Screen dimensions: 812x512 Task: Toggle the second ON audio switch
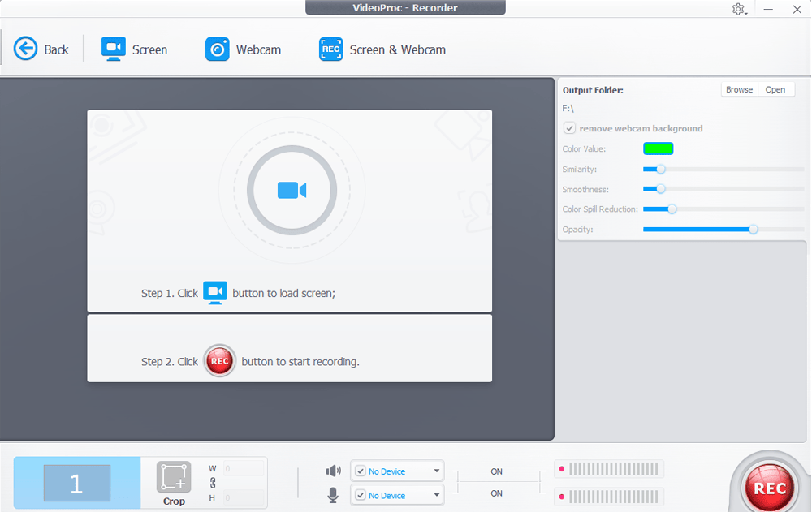[496, 491]
